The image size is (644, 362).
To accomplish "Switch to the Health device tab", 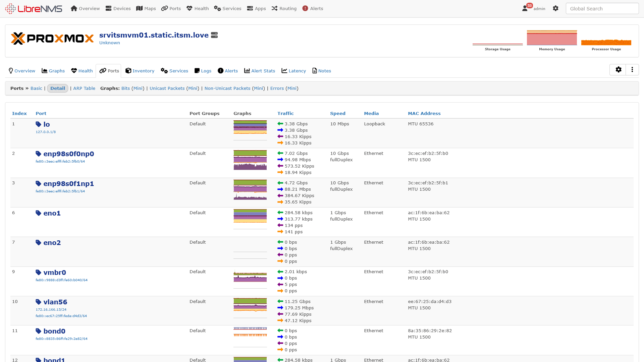I will click(82, 71).
